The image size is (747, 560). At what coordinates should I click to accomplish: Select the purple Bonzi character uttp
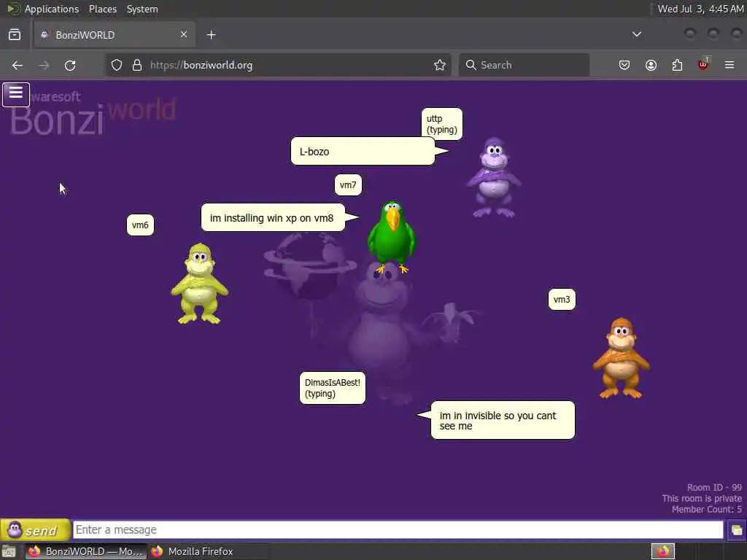(x=494, y=177)
